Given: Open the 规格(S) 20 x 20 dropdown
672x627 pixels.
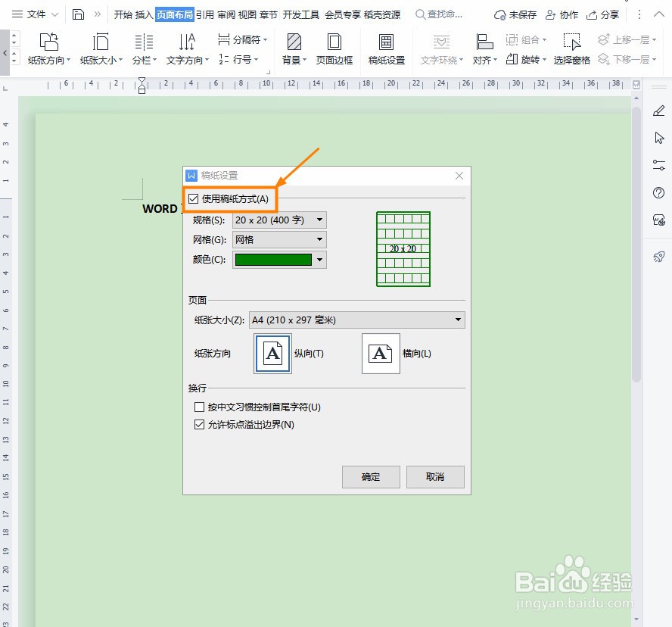Looking at the screenshot, I should pyautogui.click(x=279, y=220).
